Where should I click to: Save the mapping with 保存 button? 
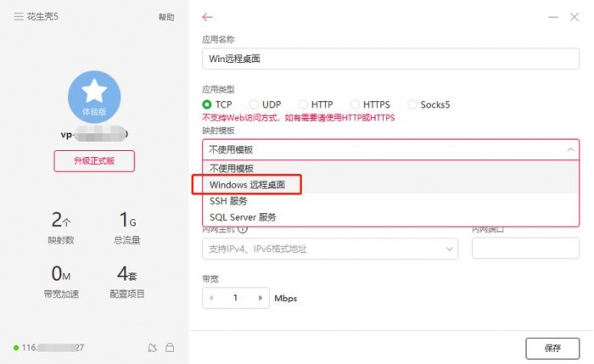pos(552,348)
